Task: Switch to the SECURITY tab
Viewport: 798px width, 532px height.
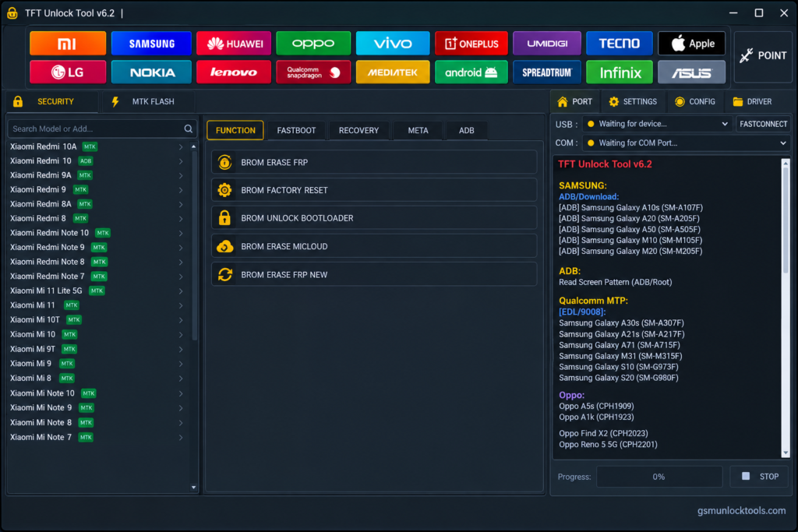Action: coord(52,102)
